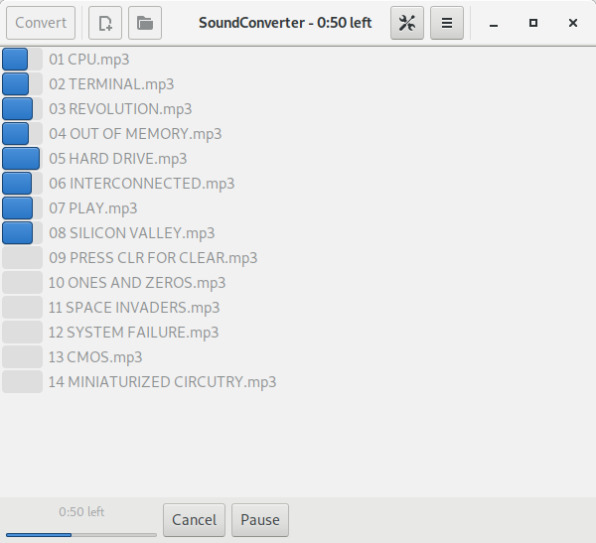Image resolution: width=596 pixels, height=543 pixels.
Task: Click the empty progress bar for 13 CMOS.mp3
Action: point(22,357)
